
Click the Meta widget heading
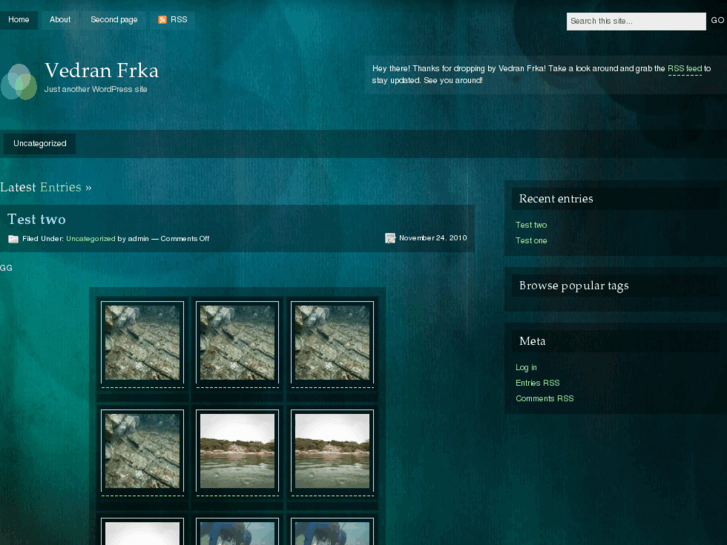click(532, 341)
